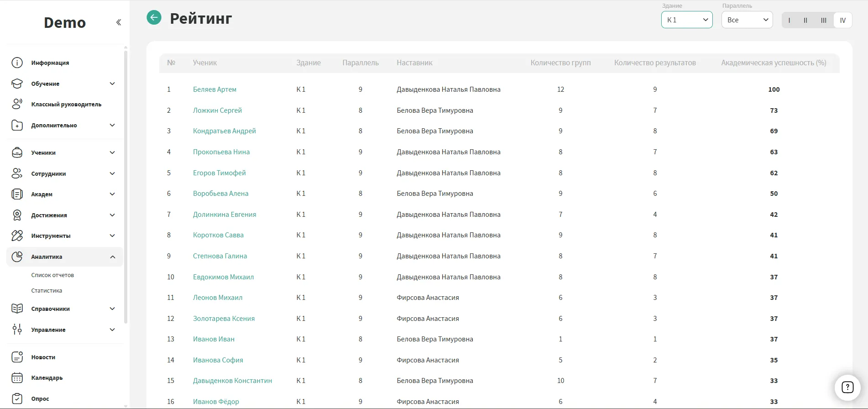The width and height of the screenshot is (868, 409).
Task: Open the Параллель dropdown showing Все
Action: pyautogui.click(x=747, y=20)
